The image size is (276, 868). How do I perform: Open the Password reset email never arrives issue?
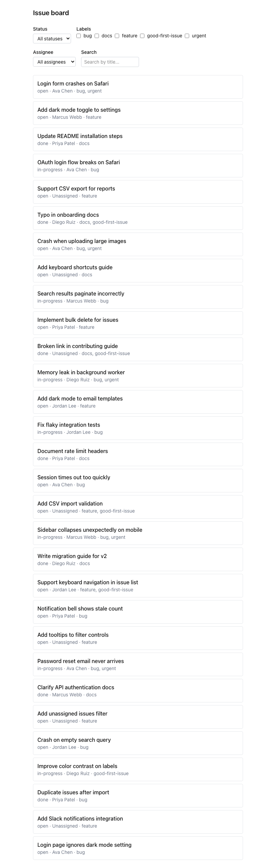(x=138, y=664)
